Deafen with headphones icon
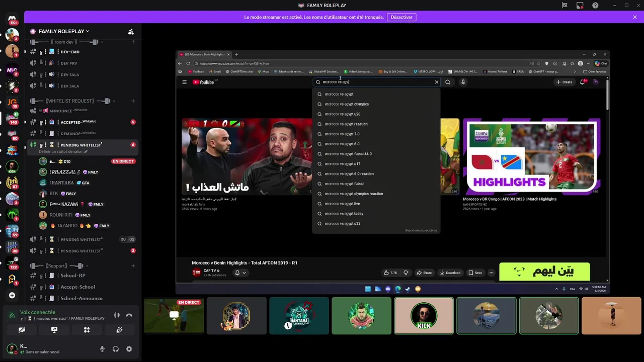Viewport: 644px width, 362px height. pos(116,349)
